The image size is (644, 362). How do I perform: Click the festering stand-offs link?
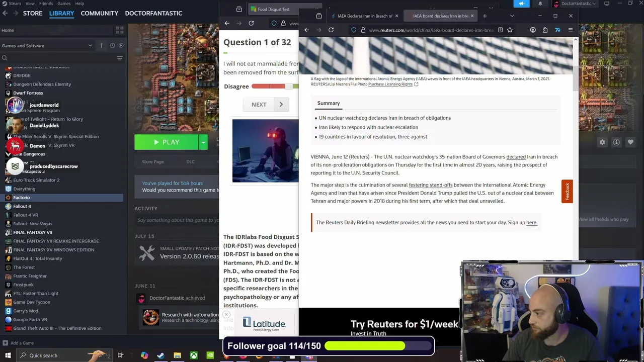(431, 185)
